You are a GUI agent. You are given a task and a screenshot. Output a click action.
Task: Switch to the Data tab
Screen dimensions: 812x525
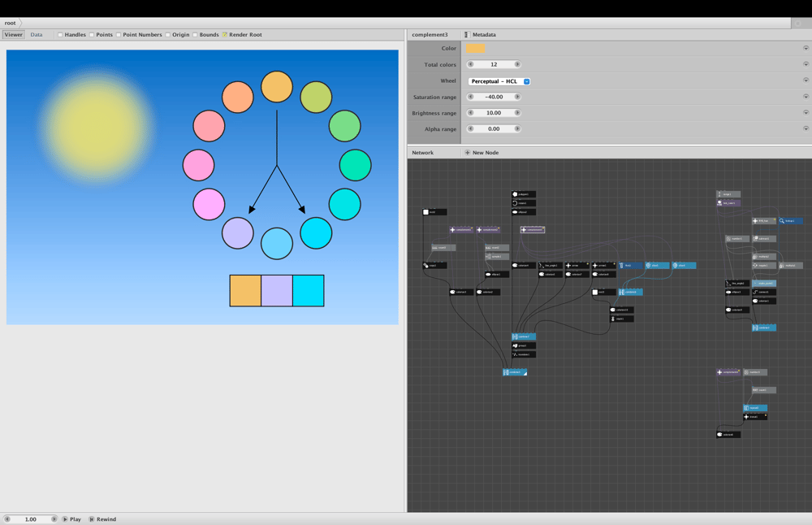click(37, 35)
